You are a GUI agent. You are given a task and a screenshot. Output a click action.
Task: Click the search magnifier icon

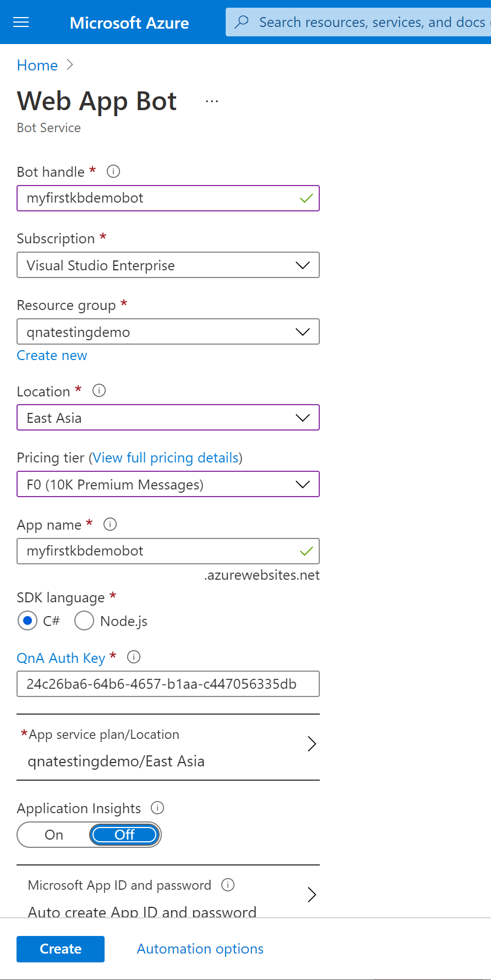242,22
